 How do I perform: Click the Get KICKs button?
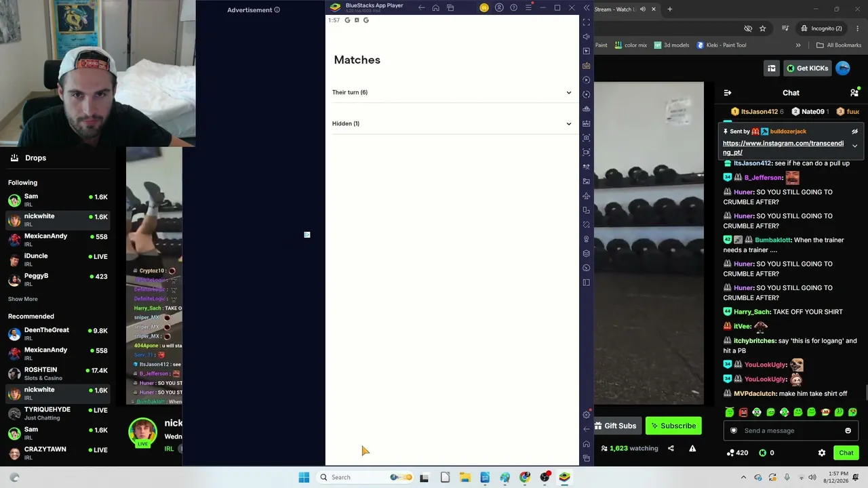[x=808, y=68]
